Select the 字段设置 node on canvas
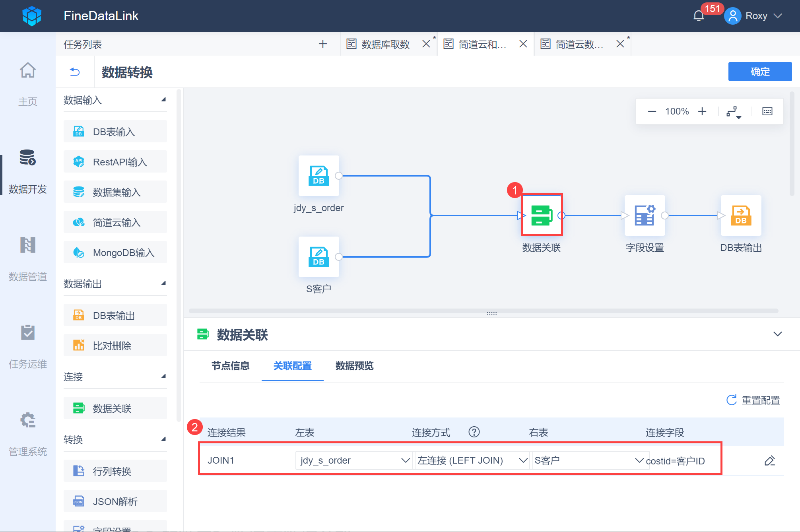The width and height of the screenshot is (800, 532). (x=645, y=215)
